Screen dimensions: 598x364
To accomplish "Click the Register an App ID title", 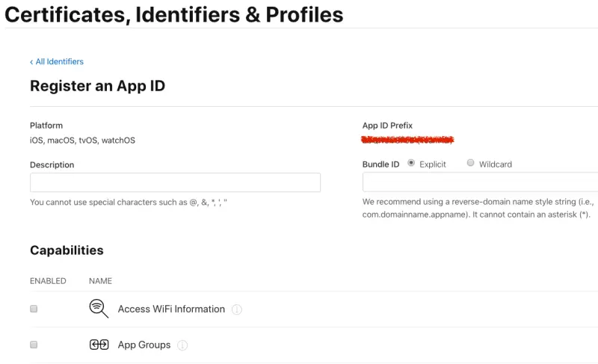I will pyautogui.click(x=97, y=86).
